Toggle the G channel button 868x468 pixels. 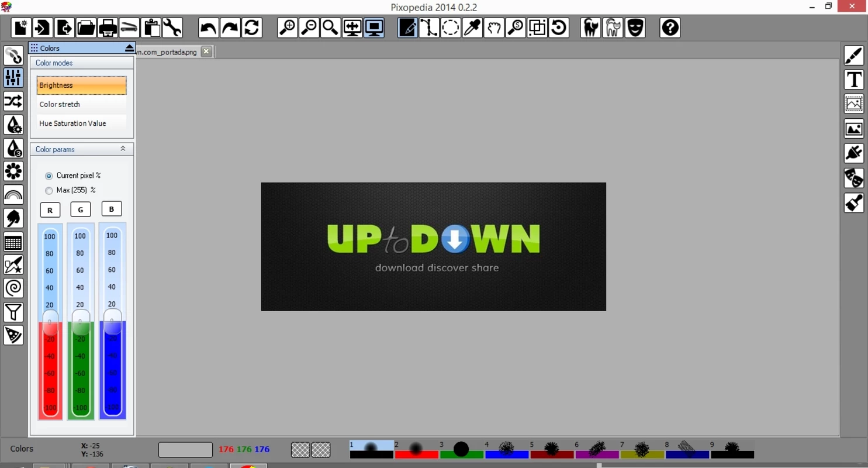(81, 209)
